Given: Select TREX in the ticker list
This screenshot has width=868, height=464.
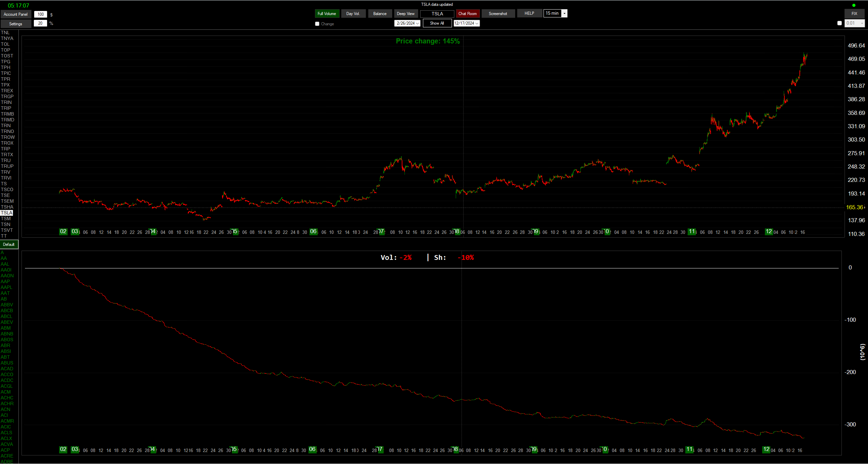Looking at the screenshot, I should (x=7, y=91).
